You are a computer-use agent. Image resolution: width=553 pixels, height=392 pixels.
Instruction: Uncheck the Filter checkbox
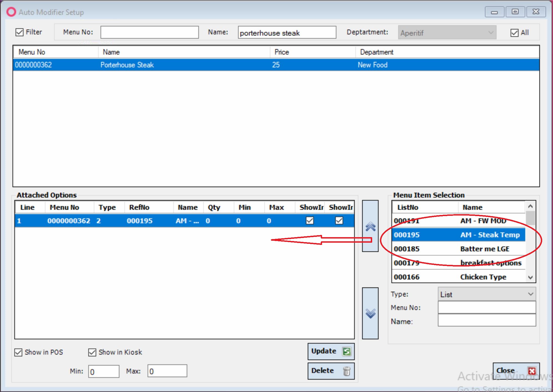19,32
